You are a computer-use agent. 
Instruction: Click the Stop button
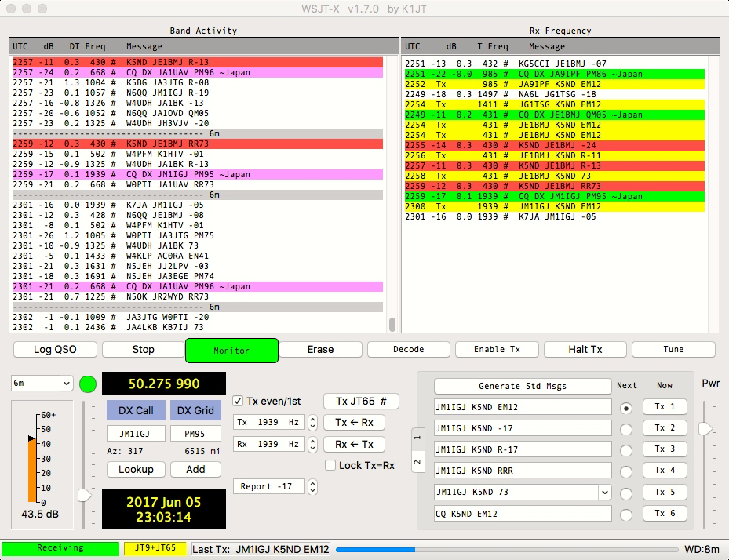coord(143,350)
